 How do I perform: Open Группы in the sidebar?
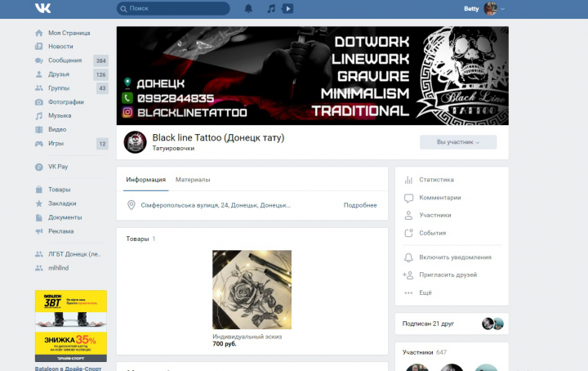coord(59,88)
